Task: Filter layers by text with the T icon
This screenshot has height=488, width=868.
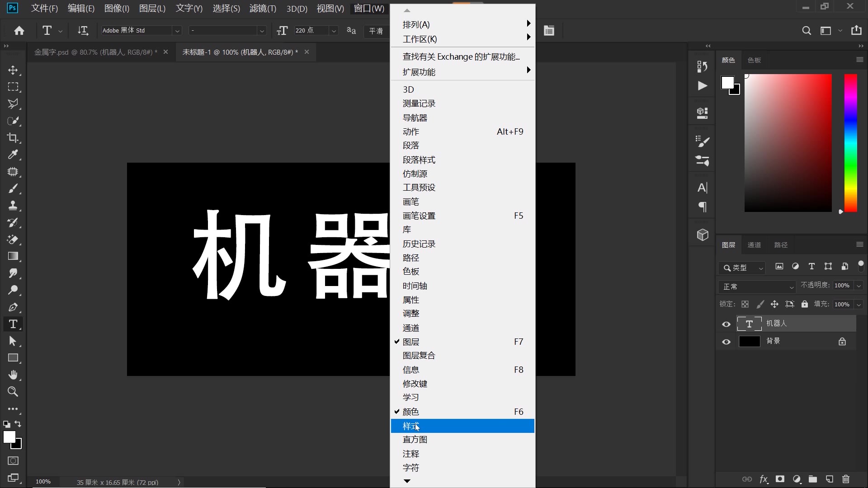Action: coord(811,267)
